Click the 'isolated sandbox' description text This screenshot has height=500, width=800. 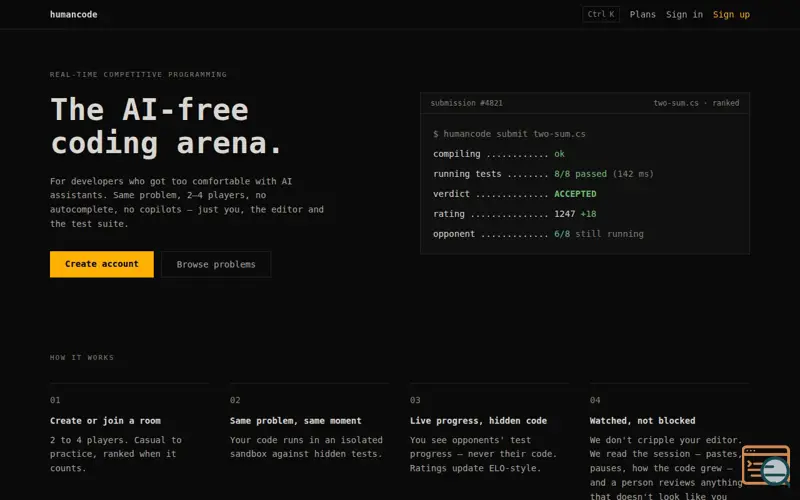click(306, 447)
